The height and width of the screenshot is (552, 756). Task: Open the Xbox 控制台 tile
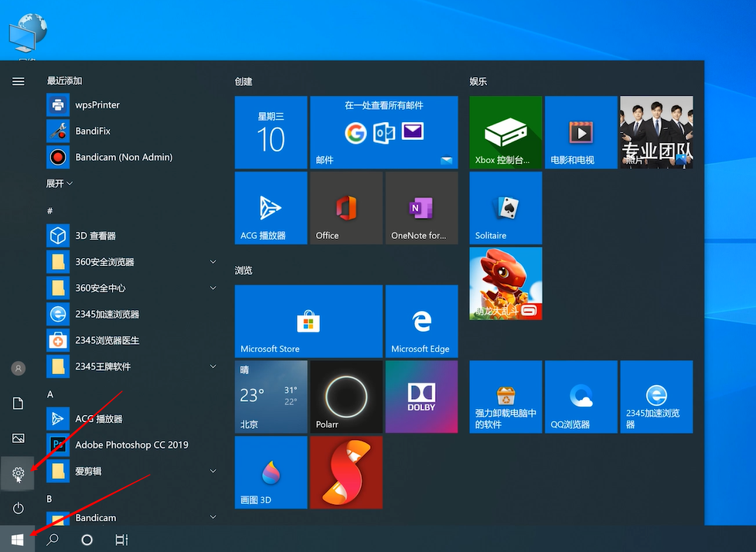[x=506, y=132]
